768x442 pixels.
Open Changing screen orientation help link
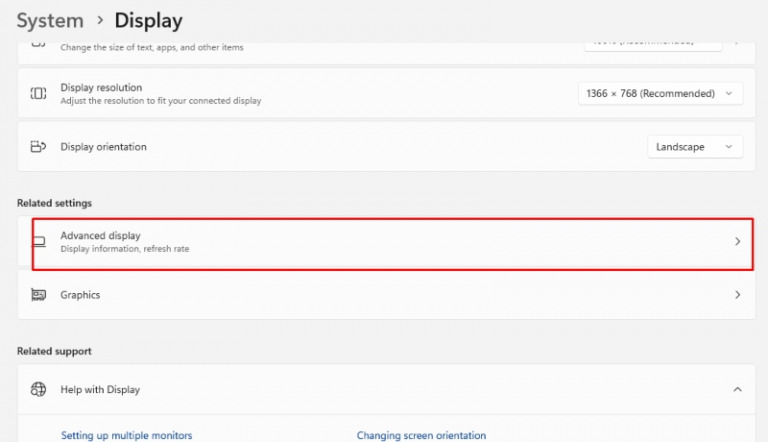[421, 435]
